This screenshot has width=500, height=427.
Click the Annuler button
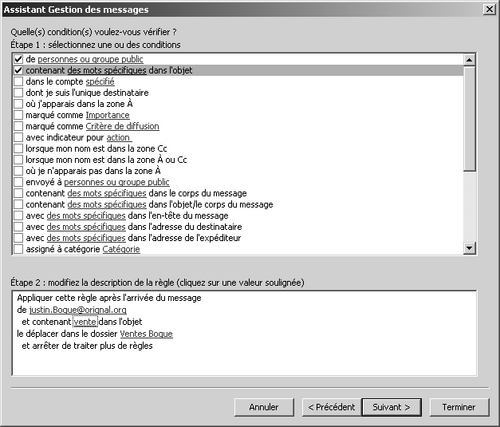[264, 407]
